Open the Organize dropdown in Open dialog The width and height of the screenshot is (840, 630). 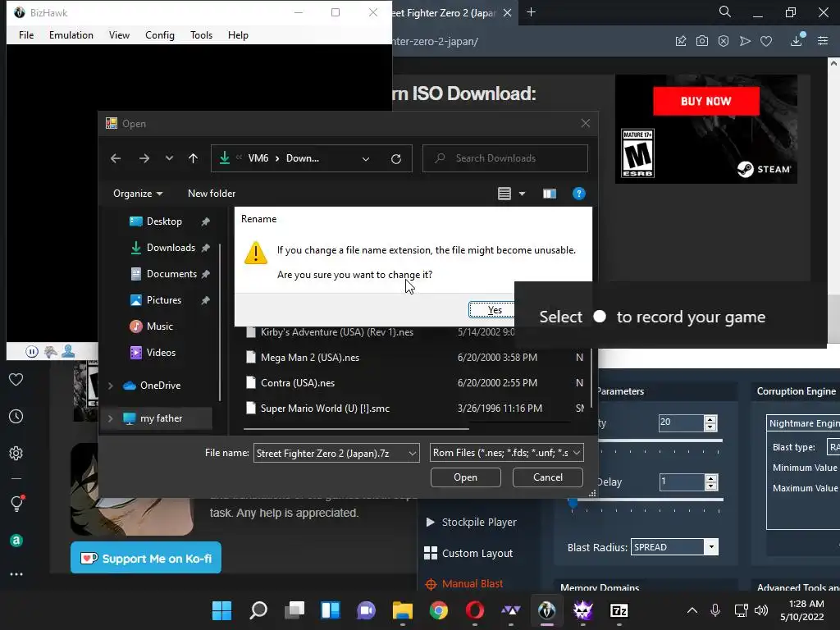tap(138, 194)
